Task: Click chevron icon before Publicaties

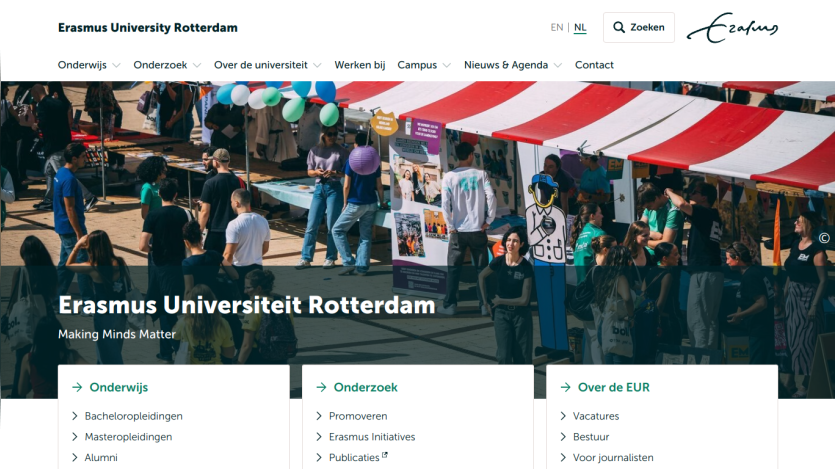Action: pos(319,457)
